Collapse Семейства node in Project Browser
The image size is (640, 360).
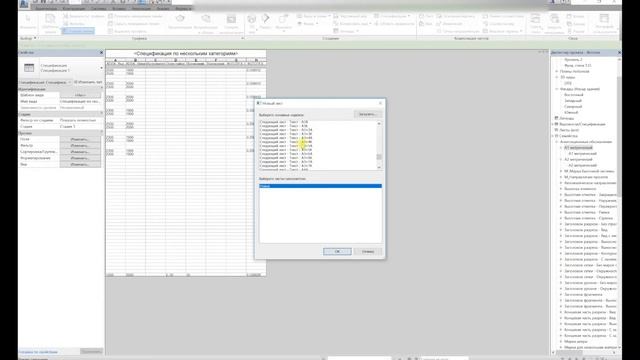[553, 136]
